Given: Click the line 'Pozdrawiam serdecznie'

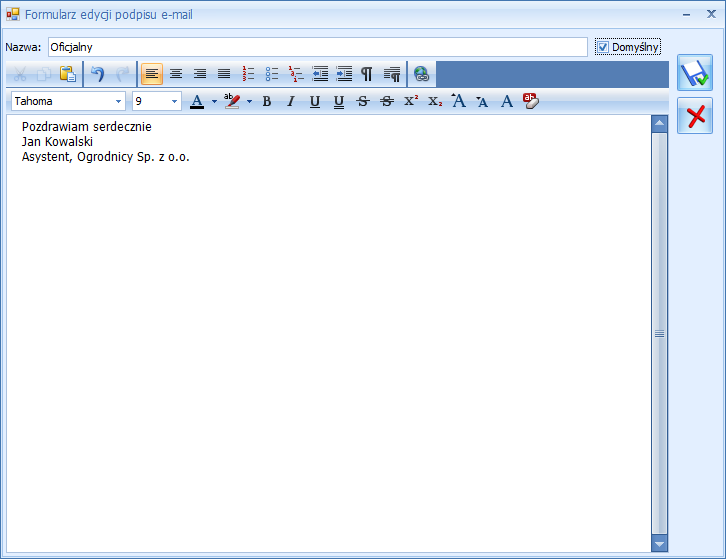Looking at the screenshot, I should (87, 126).
